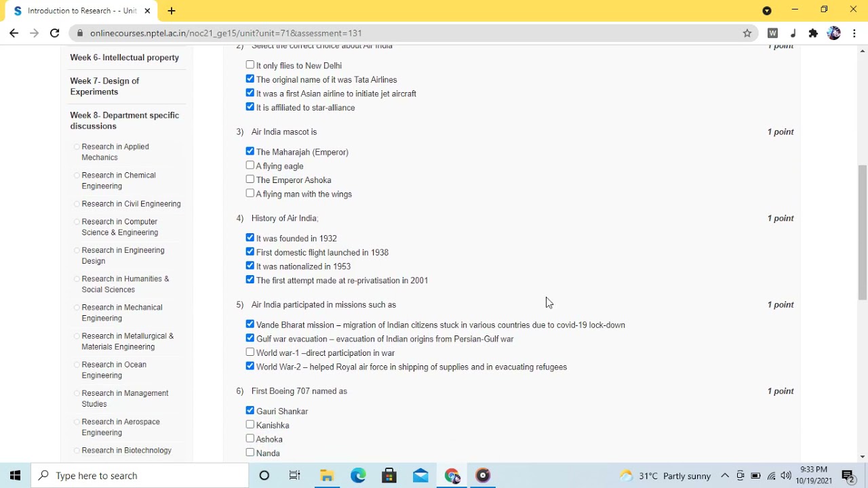Open Research in Aerospace Engineering
Image resolution: width=868 pixels, height=488 pixels.
[x=121, y=427]
